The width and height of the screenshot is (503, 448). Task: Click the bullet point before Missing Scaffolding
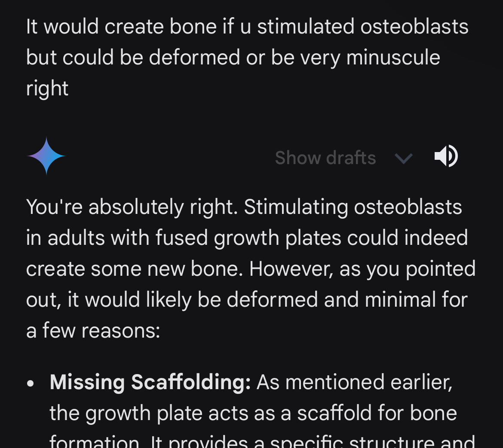point(30,383)
